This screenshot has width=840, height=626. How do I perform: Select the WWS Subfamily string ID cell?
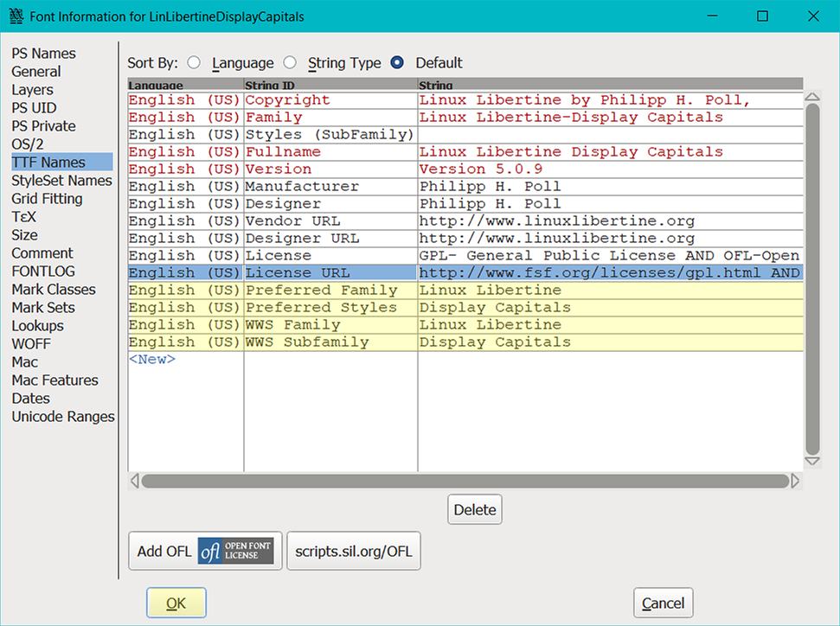tap(330, 342)
